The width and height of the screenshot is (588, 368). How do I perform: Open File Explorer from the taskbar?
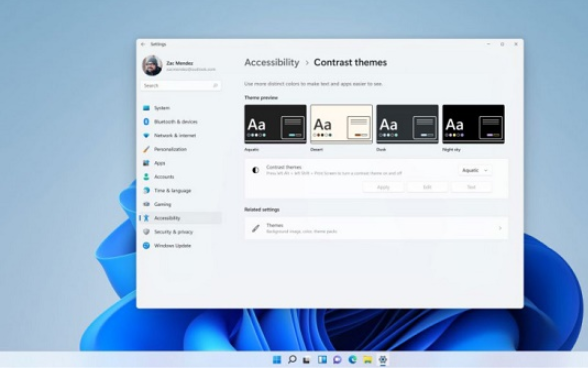tap(368, 360)
